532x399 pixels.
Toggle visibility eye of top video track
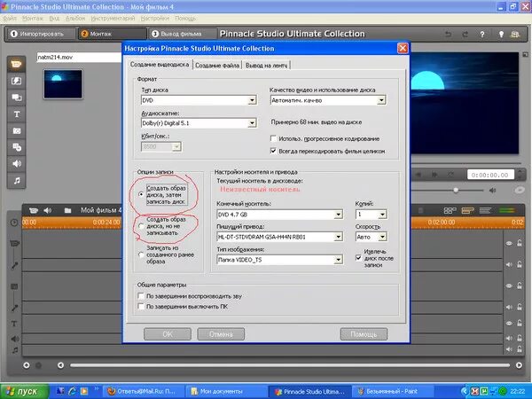(x=509, y=243)
